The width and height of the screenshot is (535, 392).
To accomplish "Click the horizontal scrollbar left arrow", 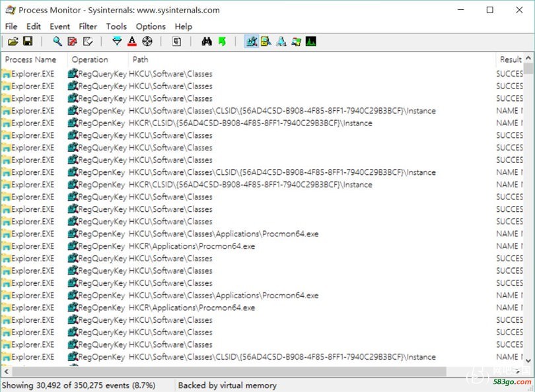I will point(7,372).
